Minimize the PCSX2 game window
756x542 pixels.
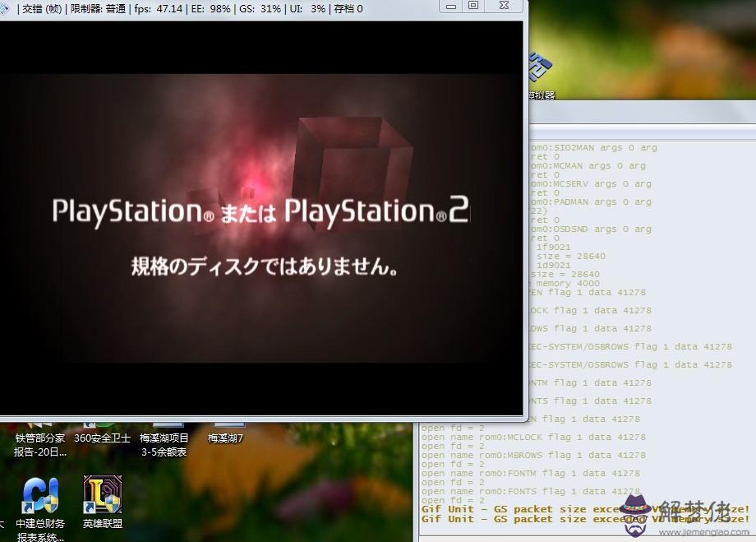click(x=451, y=7)
